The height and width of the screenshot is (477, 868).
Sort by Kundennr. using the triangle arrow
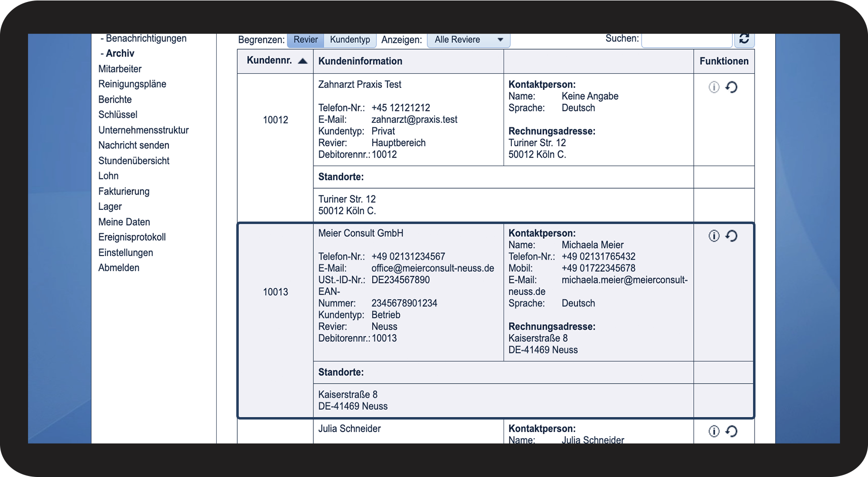[303, 61]
